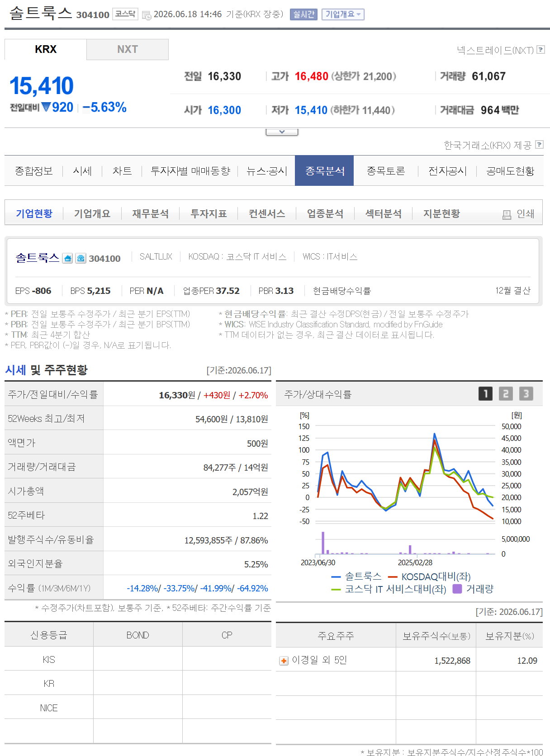Select the 기업현황 sub-tab

34,213
